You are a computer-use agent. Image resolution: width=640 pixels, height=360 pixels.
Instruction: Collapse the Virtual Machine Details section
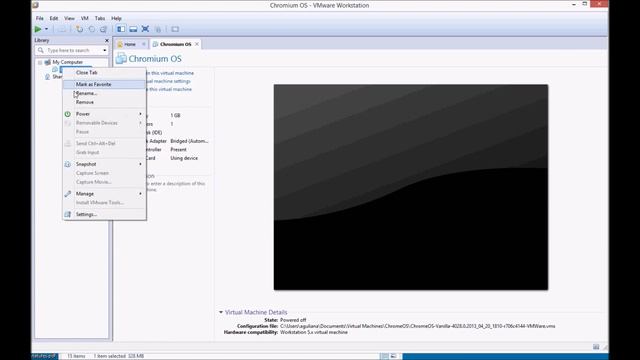pos(221,312)
